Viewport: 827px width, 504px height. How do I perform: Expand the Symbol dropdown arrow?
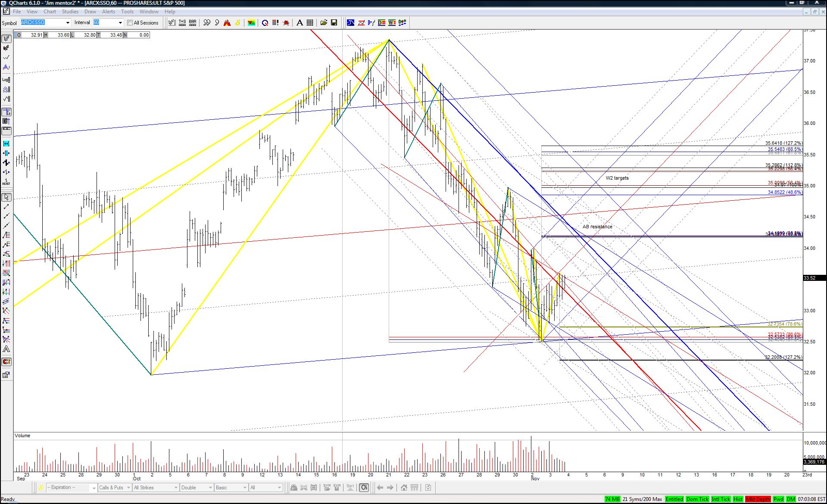point(68,23)
